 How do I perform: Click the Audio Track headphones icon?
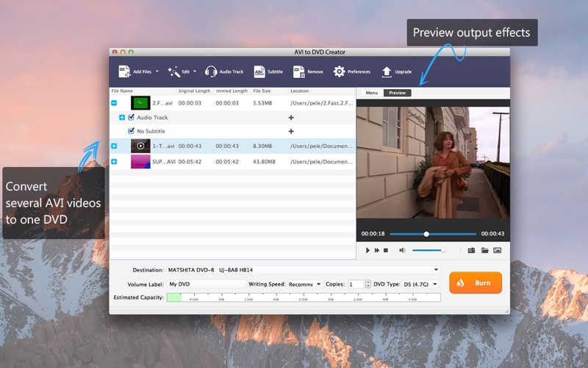coord(211,71)
